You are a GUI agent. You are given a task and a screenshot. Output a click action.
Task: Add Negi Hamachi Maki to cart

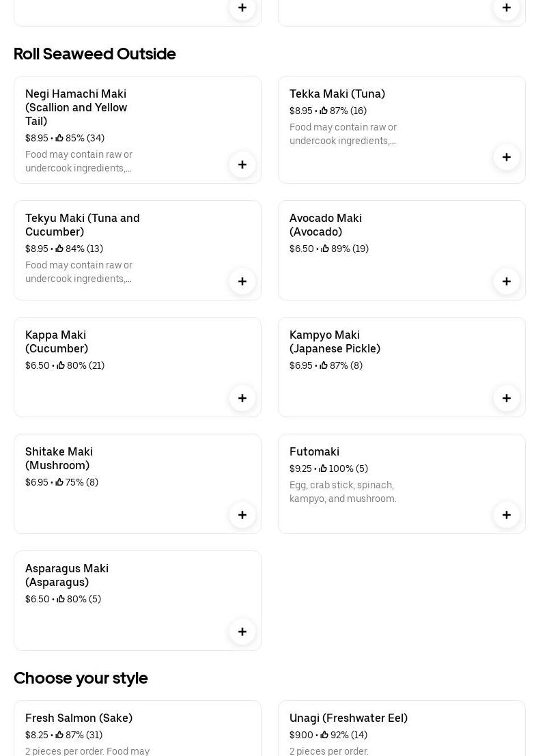242,165
